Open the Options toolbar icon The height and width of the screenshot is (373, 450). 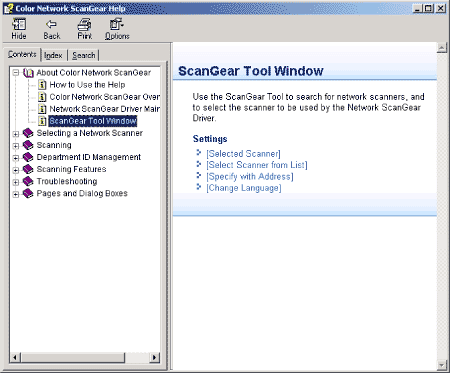point(117,24)
